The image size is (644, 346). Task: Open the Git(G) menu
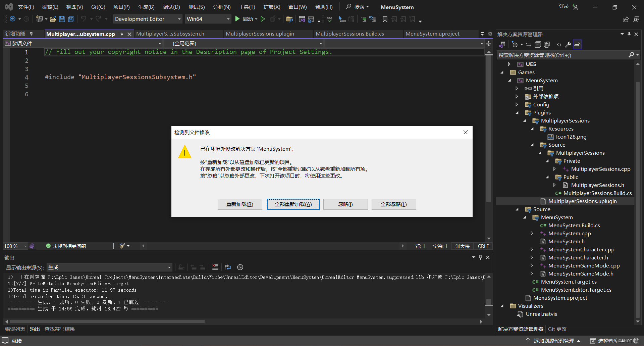[98, 7]
